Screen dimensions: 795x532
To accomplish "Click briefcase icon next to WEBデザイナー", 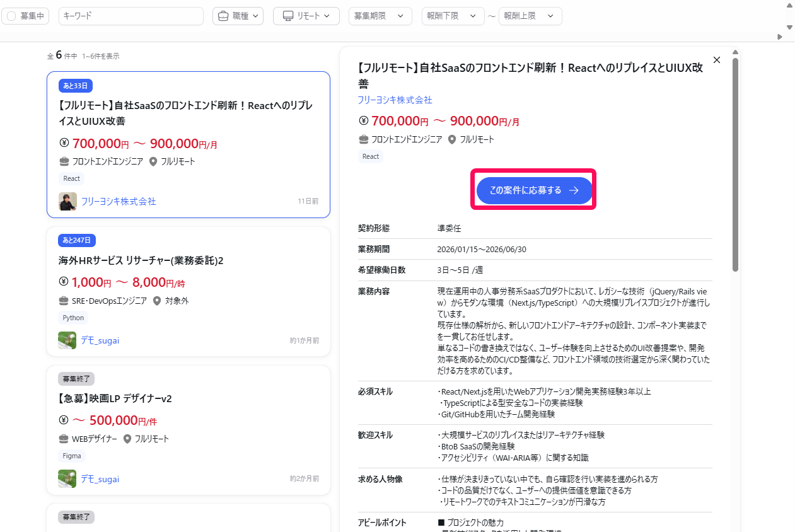I will pos(64,439).
